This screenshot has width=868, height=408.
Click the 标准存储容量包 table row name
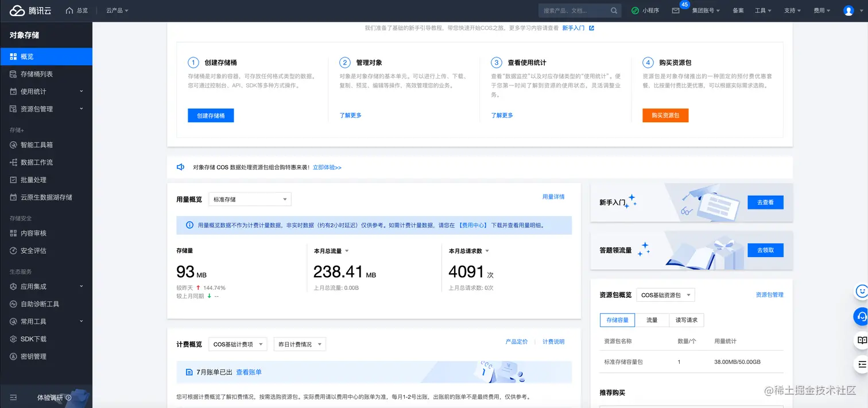point(623,362)
